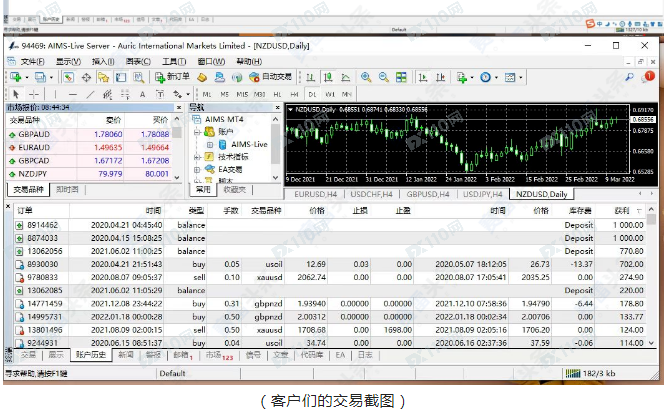
Task: Expand the EA交易 tree node
Action: [197, 169]
